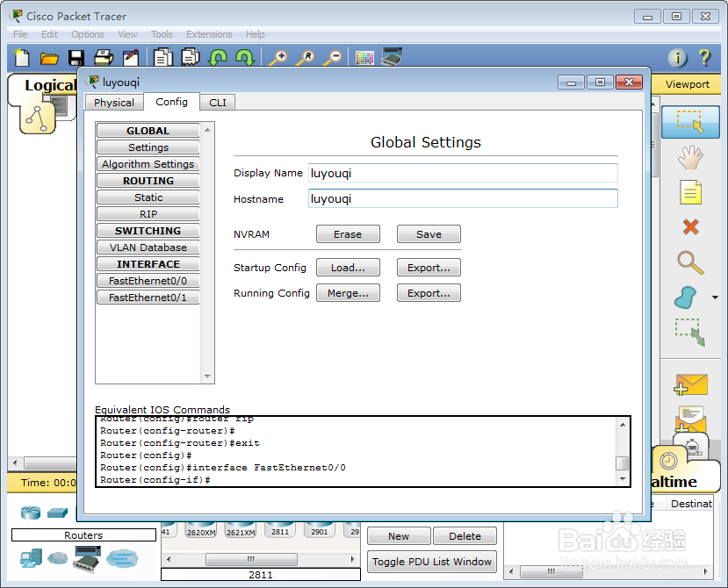Save with the floppy disk icon
728x588 pixels.
76,58
